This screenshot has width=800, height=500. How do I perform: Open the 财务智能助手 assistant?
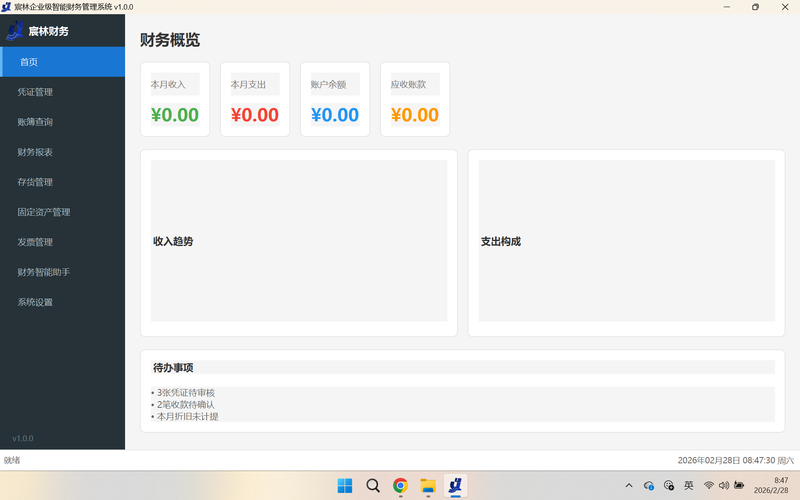pyautogui.click(x=44, y=272)
